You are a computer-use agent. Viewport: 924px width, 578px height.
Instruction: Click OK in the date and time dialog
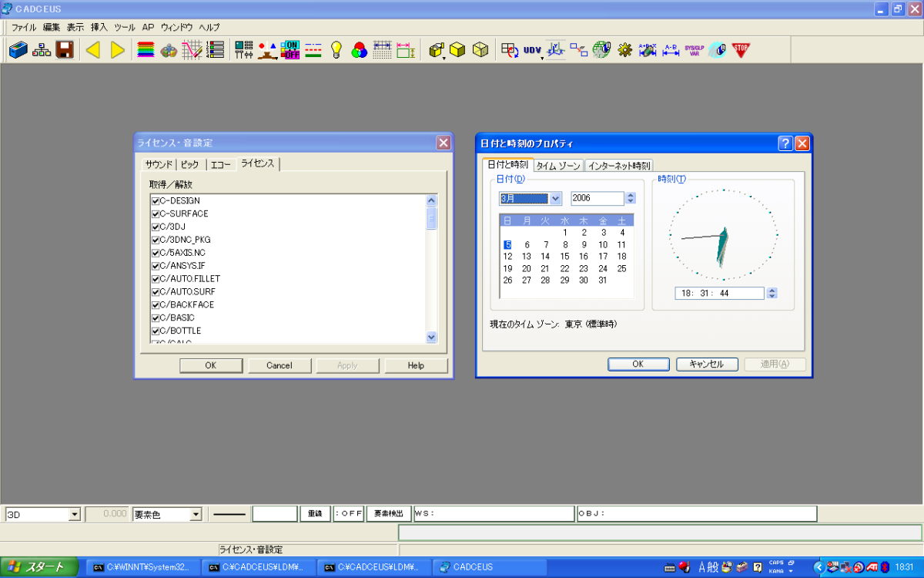click(x=638, y=365)
